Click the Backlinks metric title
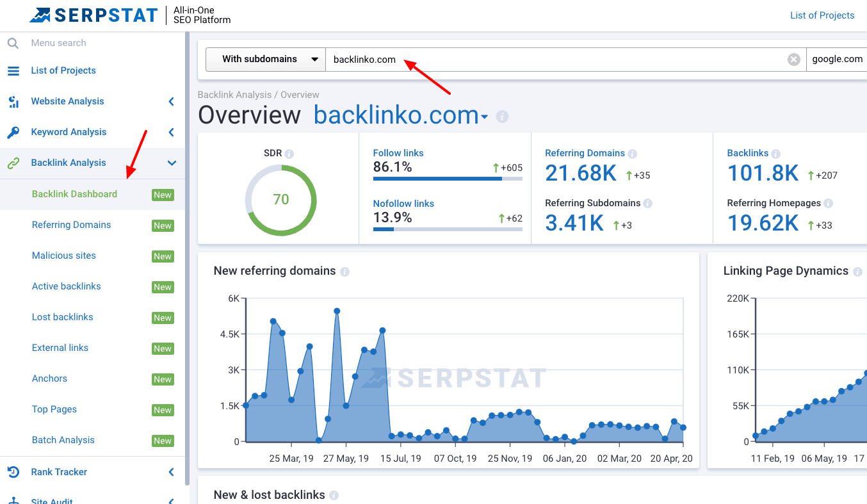This screenshot has height=504, width=867. pyautogui.click(x=748, y=153)
